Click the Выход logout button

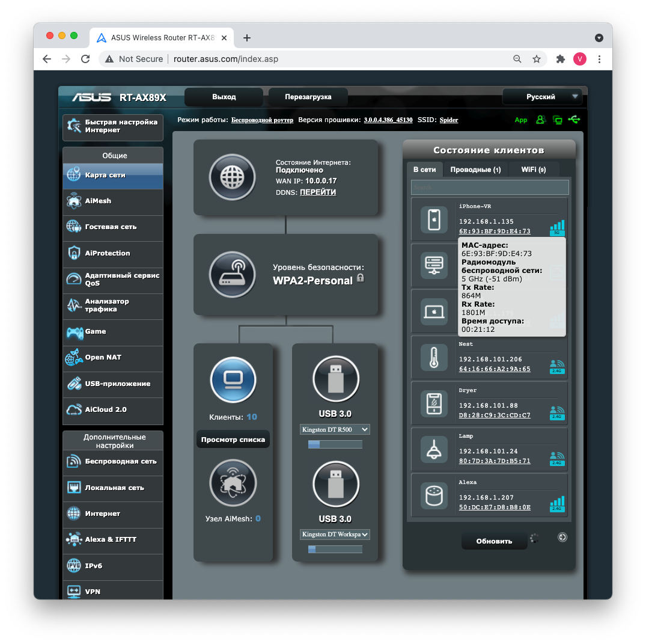[224, 97]
